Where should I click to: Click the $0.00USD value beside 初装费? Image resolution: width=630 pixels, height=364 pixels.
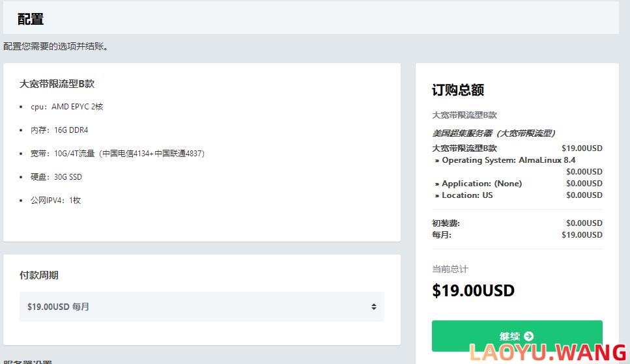(584, 223)
